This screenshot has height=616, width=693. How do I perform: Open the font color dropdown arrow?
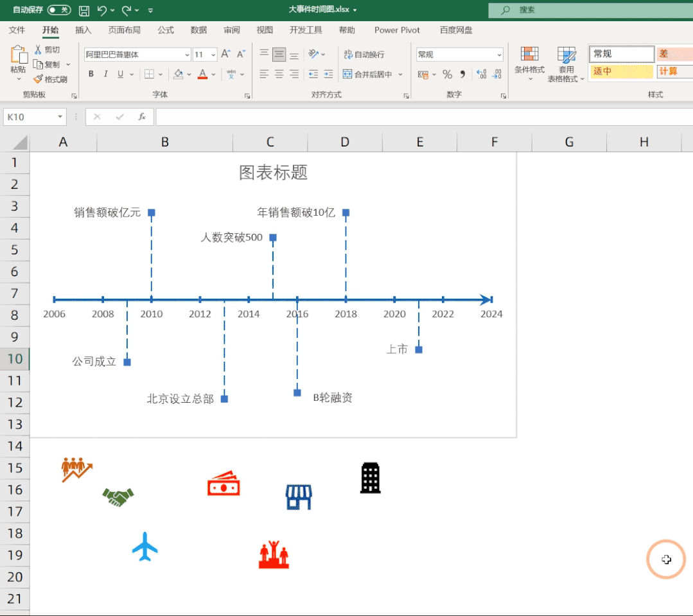213,75
